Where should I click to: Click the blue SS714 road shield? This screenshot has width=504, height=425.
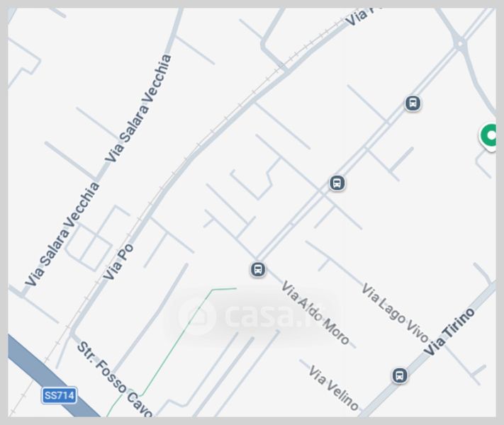tap(59, 395)
